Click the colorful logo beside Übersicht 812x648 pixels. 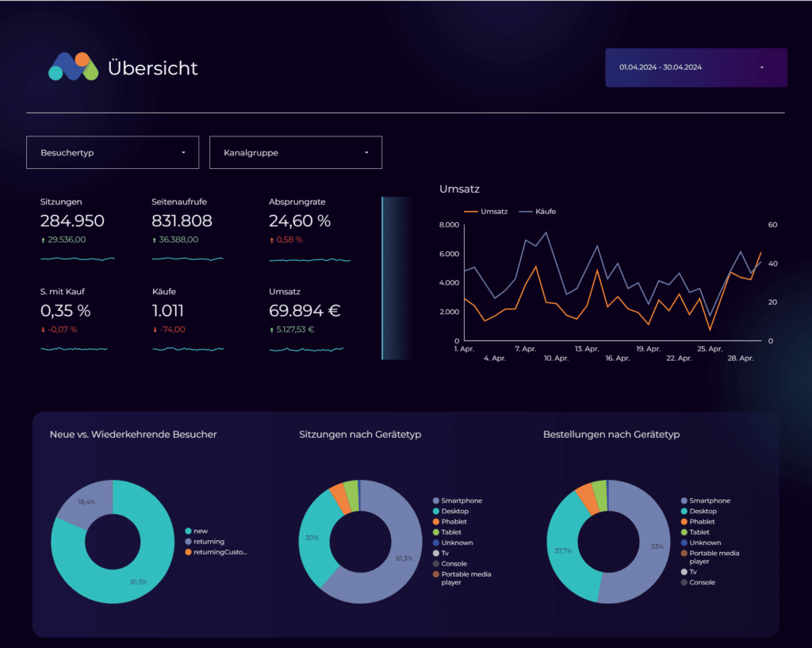[x=73, y=67]
